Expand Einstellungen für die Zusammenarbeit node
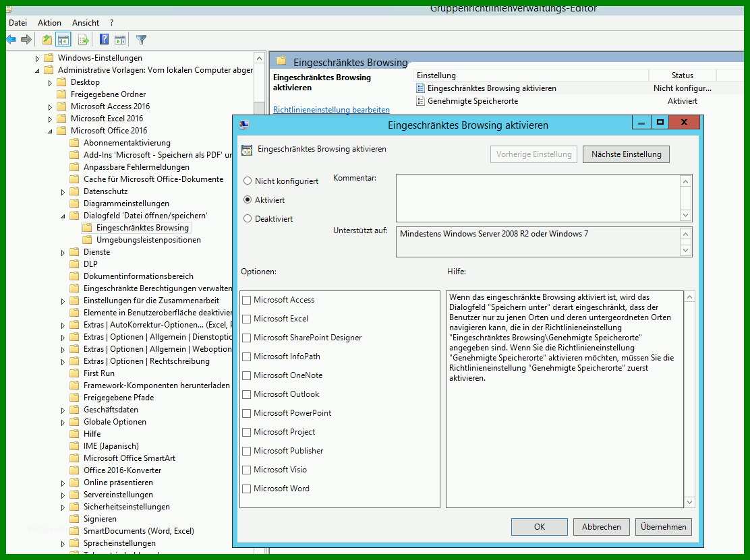The width and height of the screenshot is (750, 560). point(63,301)
